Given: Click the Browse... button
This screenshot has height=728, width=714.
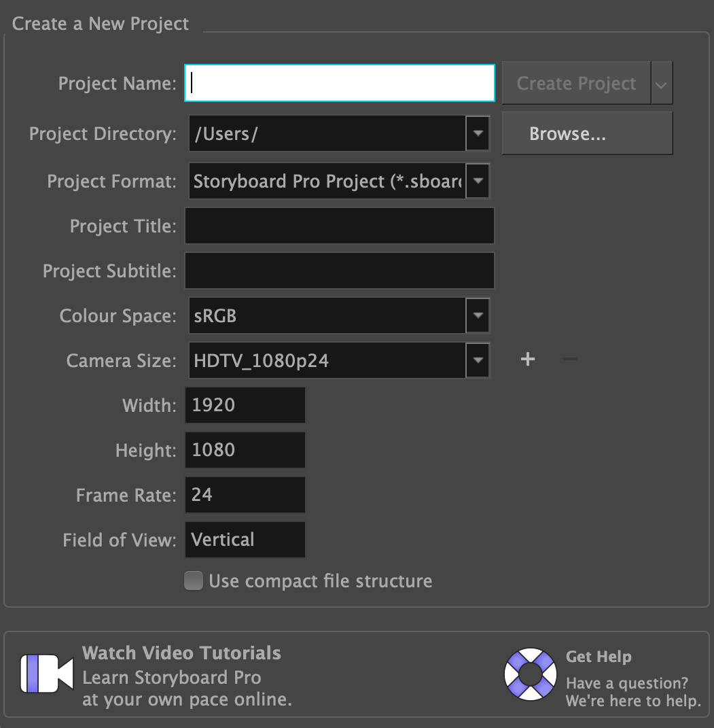Looking at the screenshot, I should (587, 134).
